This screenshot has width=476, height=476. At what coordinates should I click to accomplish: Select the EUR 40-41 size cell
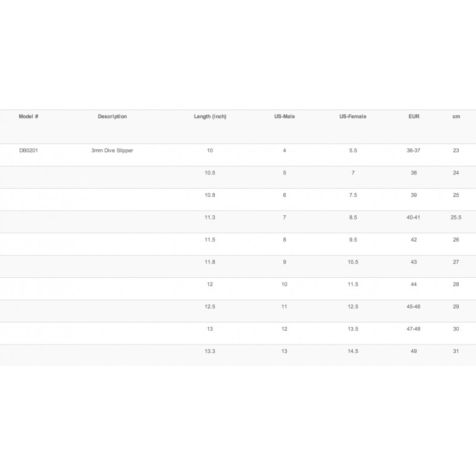click(414, 218)
